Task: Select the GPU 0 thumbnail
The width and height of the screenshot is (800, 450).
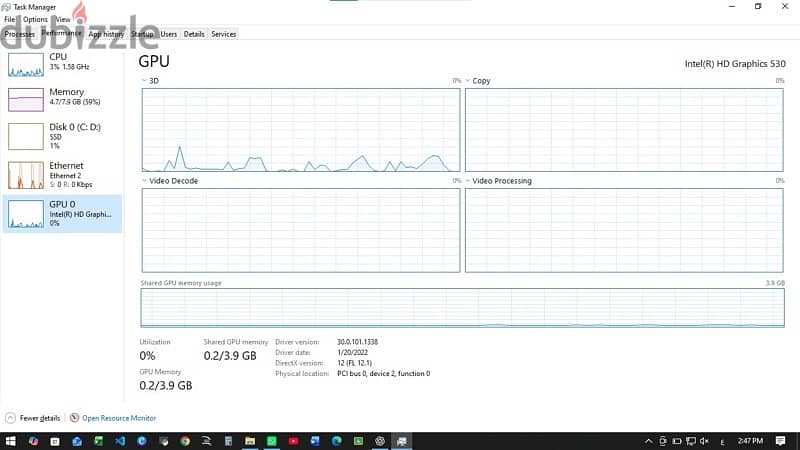Action: pos(26,214)
